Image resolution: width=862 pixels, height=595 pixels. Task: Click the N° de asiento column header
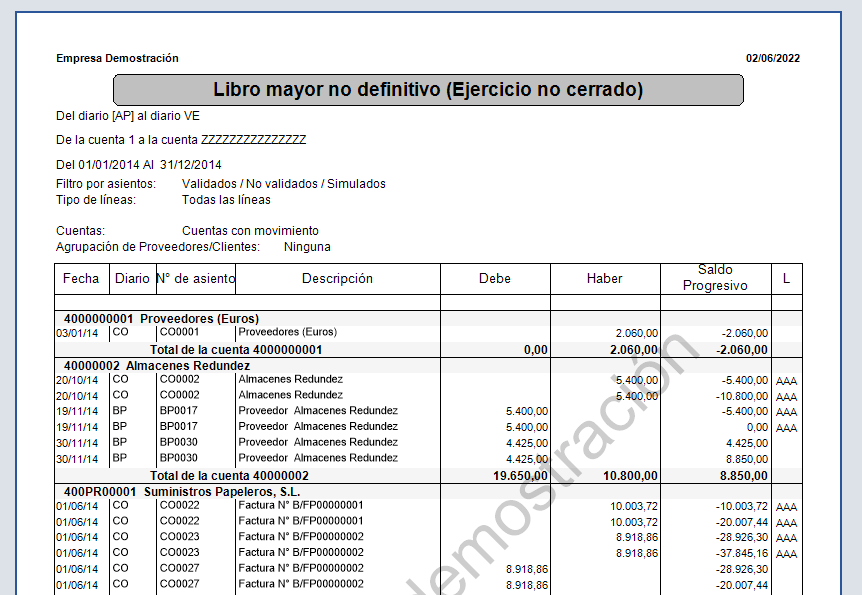[196, 279]
